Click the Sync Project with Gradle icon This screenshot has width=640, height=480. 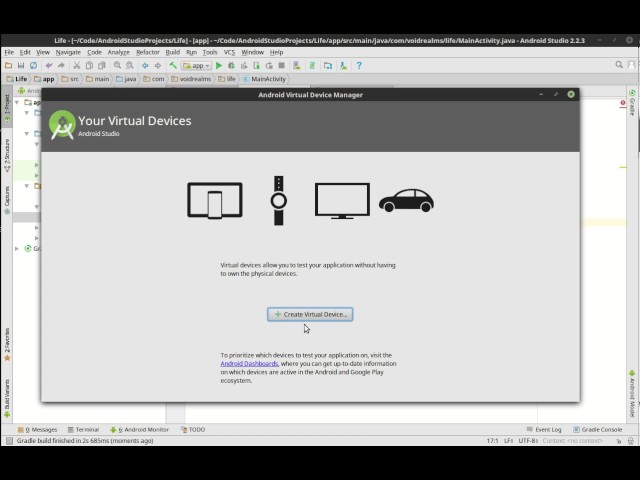click(312, 65)
